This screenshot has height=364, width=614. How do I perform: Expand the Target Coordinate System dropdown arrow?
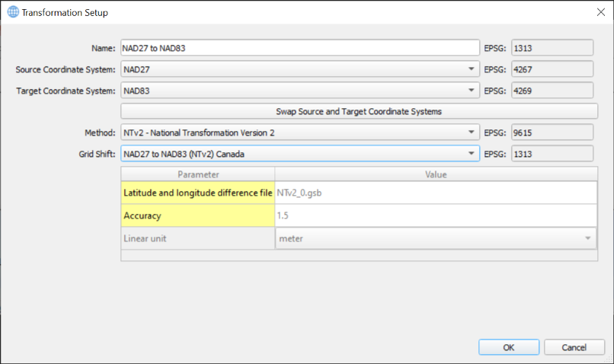(x=471, y=91)
